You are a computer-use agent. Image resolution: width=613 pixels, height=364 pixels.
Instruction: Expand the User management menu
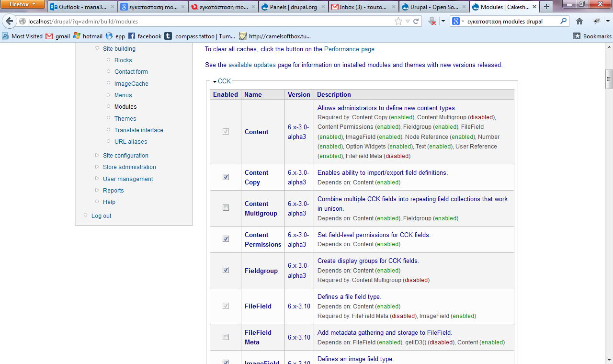point(97,179)
